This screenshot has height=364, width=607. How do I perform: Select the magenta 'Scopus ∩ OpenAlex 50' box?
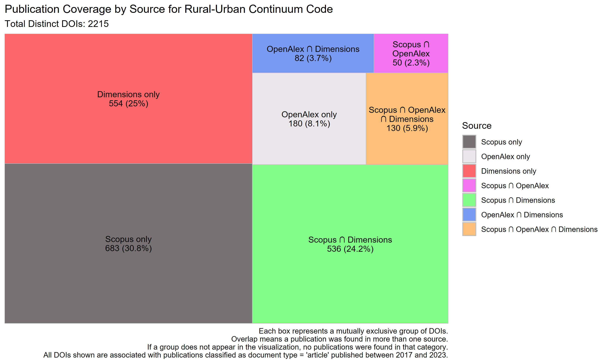tap(411, 53)
